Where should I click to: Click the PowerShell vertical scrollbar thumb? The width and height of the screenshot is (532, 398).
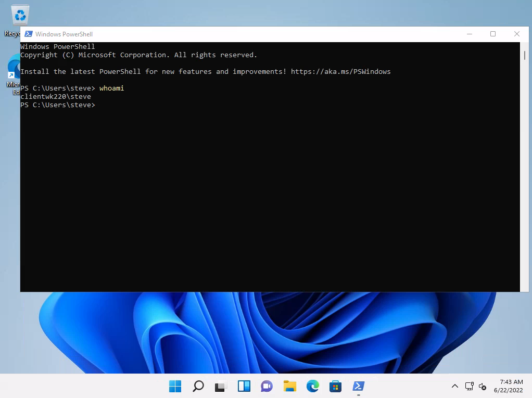[x=524, y=55]
